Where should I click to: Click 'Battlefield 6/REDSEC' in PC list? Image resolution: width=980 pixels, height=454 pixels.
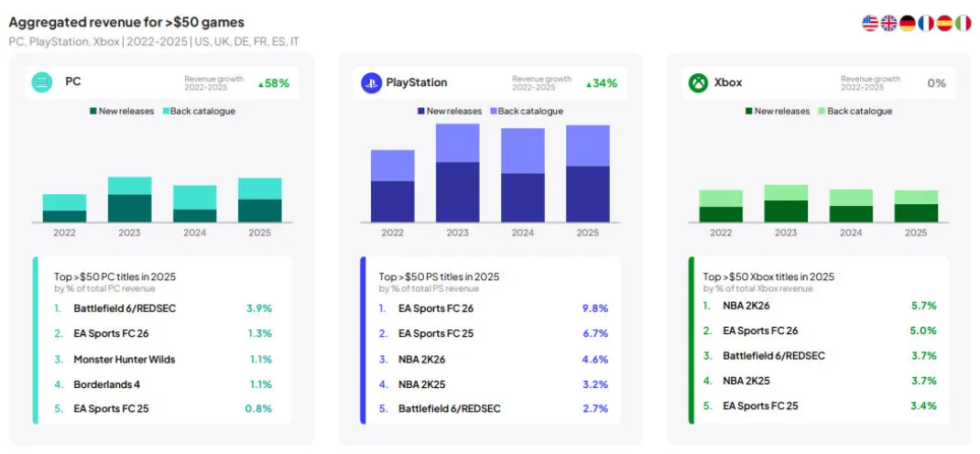(125, 308)
